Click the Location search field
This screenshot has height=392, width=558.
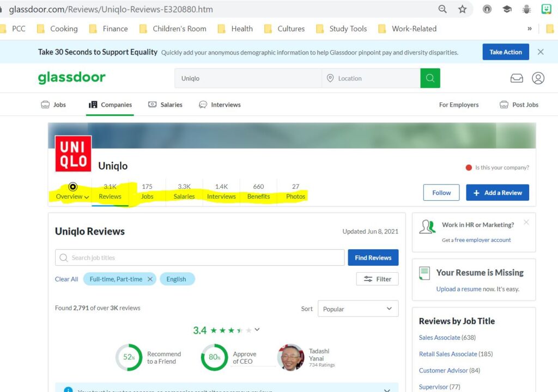[371, 78]
